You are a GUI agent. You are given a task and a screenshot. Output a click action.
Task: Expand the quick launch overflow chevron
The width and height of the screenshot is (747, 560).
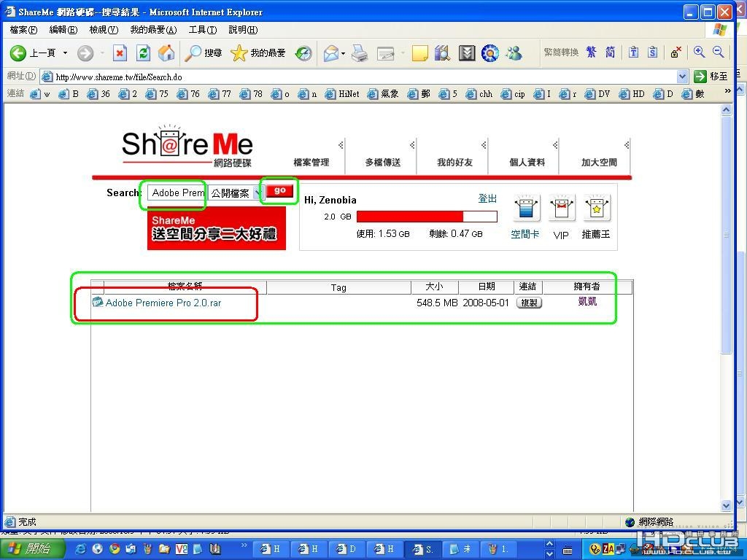pyautogui.click(x=244, y=545)
